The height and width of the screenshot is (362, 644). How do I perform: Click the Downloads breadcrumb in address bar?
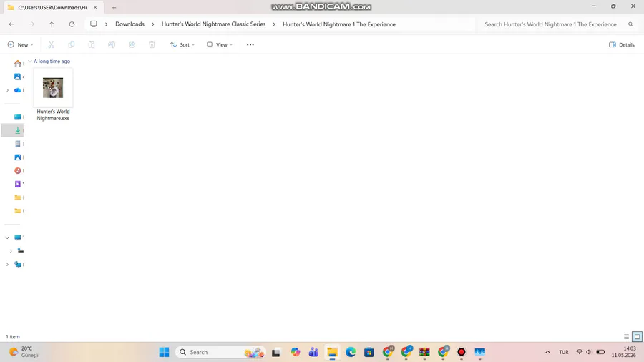(x=130, y=24)
